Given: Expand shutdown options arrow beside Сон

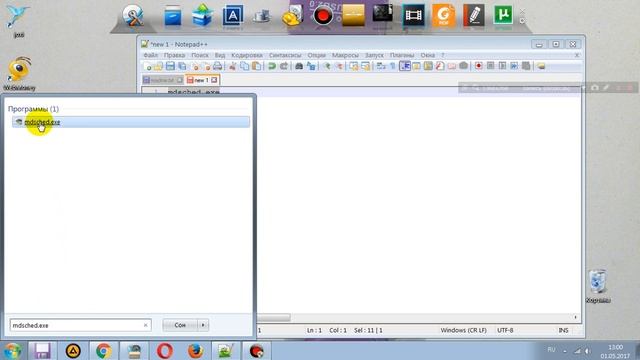Looking at the screenshot, I should point(203,325).
